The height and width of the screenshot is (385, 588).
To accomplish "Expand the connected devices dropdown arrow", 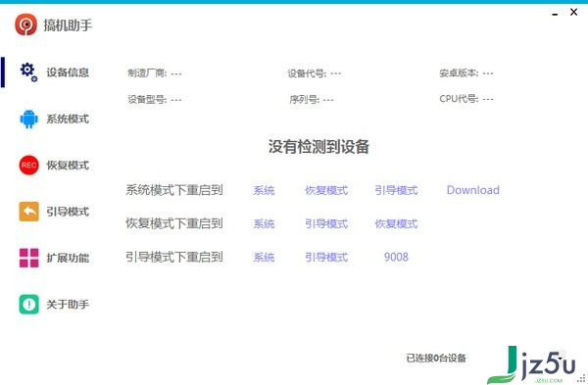I will click(561, 358).
